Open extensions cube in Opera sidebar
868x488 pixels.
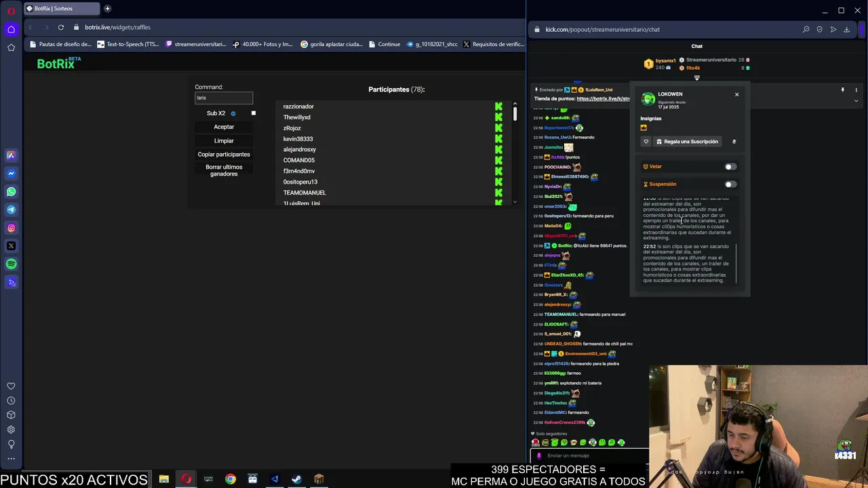click(11, 415)
